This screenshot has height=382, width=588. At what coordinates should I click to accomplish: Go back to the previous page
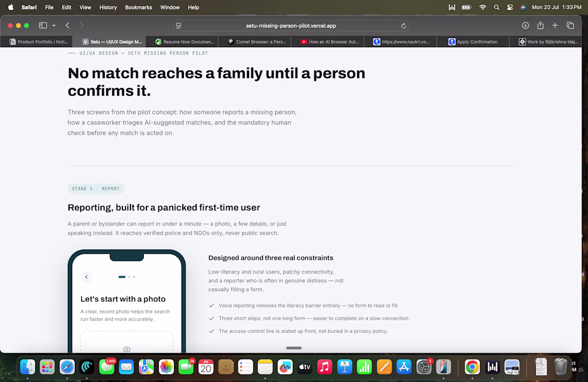click(67, 26)
